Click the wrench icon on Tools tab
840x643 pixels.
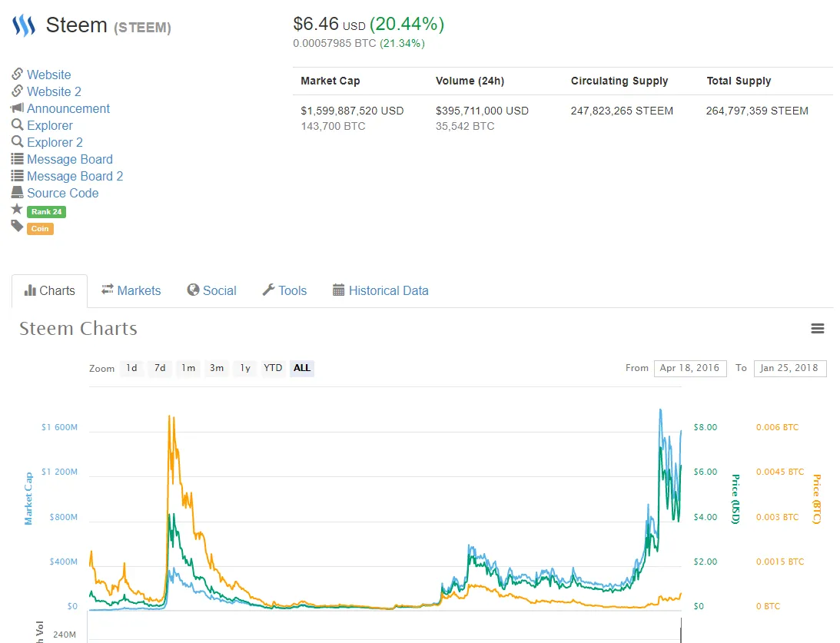[268, 290]
